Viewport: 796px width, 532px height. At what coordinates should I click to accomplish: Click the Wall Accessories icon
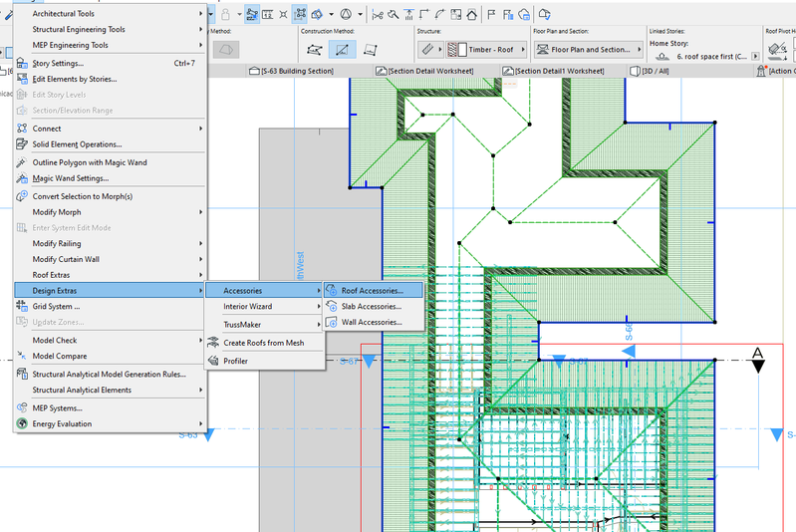click(x=332, y=323)
